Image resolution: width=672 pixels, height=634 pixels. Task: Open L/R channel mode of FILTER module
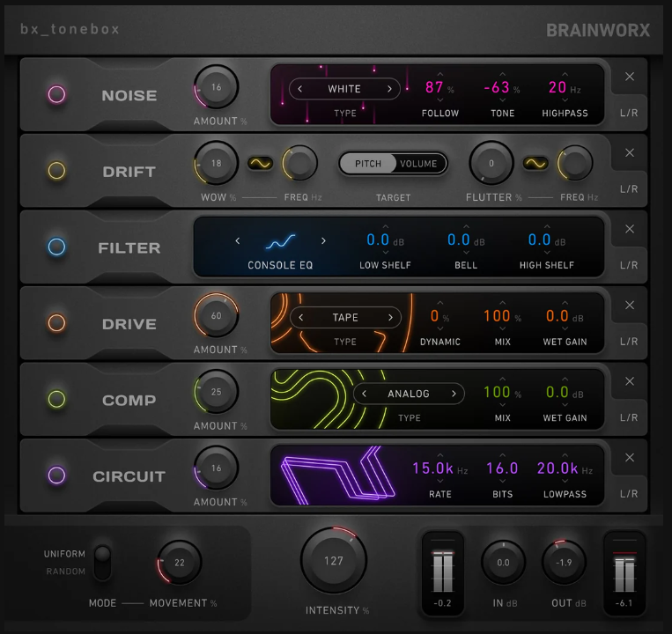coord(629,266)
